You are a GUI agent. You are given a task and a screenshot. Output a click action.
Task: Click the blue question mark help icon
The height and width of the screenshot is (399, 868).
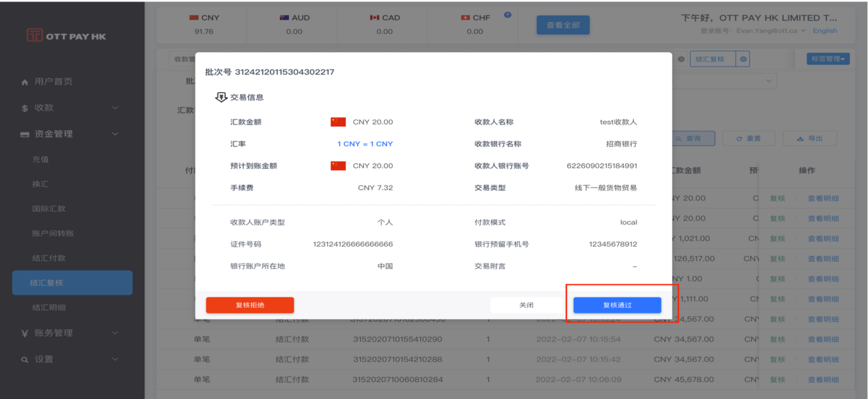pyautogui.click(x=507, y=15)
